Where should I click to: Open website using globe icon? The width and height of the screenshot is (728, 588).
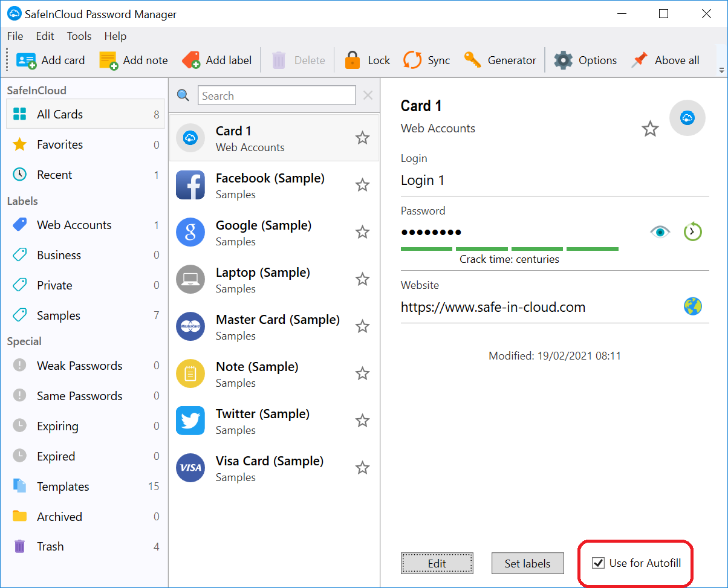(x=693, y=306)
